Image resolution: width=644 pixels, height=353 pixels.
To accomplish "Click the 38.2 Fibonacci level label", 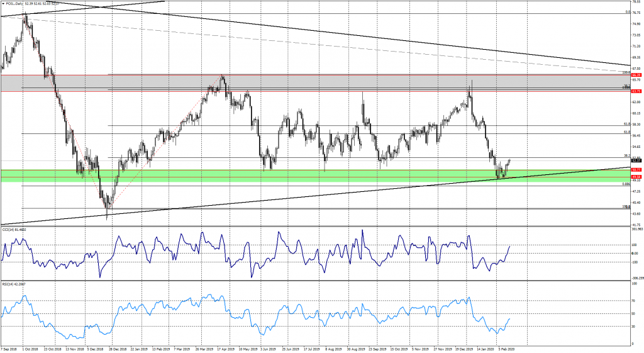I will (x=626, y=155).
